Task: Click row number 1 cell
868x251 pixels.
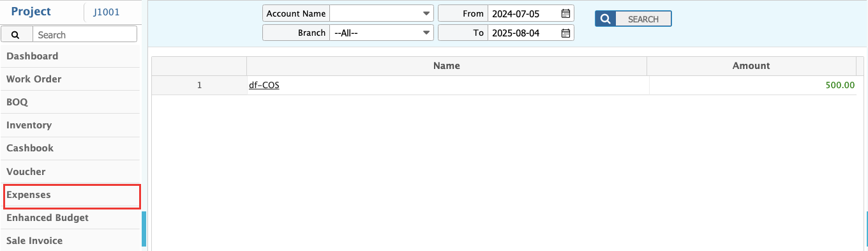Action: [x=199, y=85]
